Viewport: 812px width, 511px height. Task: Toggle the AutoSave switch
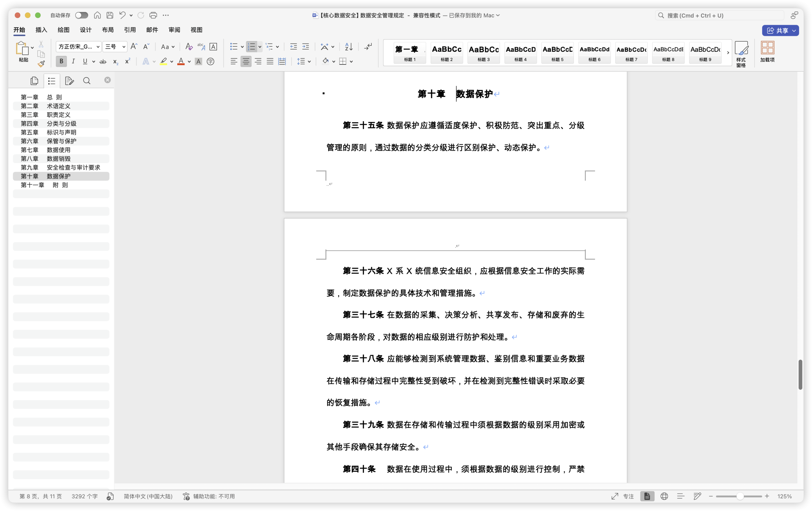(81, 15)
